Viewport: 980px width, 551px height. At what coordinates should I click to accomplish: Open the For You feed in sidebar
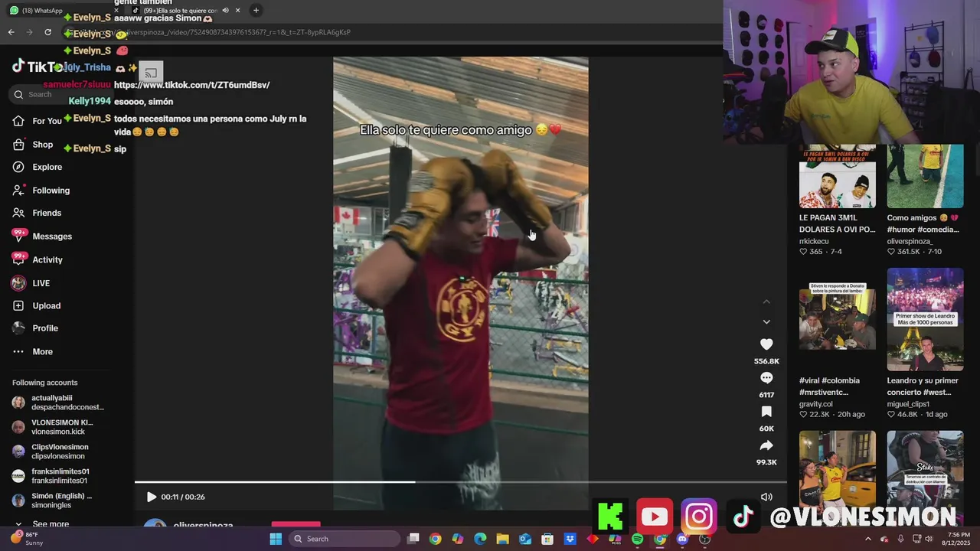click(37, 121)
